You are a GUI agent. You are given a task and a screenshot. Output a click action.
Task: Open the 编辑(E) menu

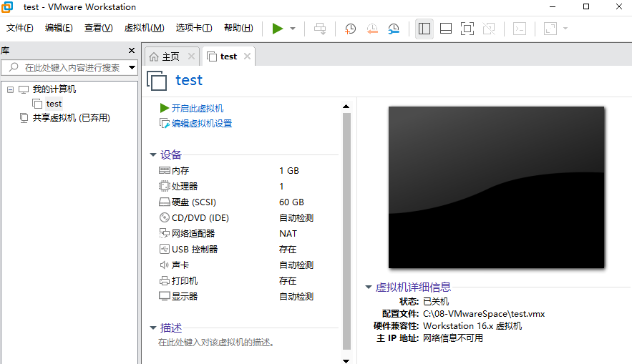pyautogui.click(x=59, y=28)
